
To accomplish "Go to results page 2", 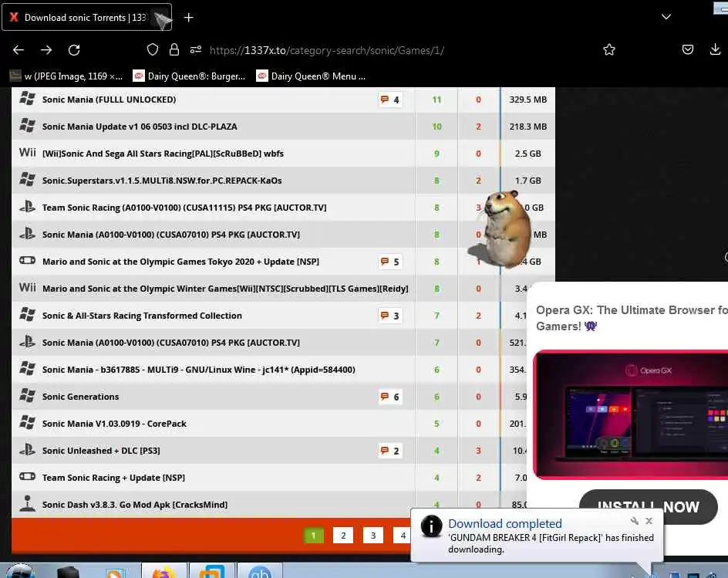I will coord(343,536).
